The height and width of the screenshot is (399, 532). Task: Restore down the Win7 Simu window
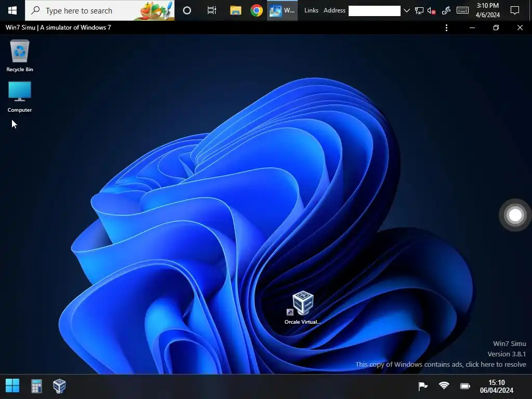pos(496,28)
